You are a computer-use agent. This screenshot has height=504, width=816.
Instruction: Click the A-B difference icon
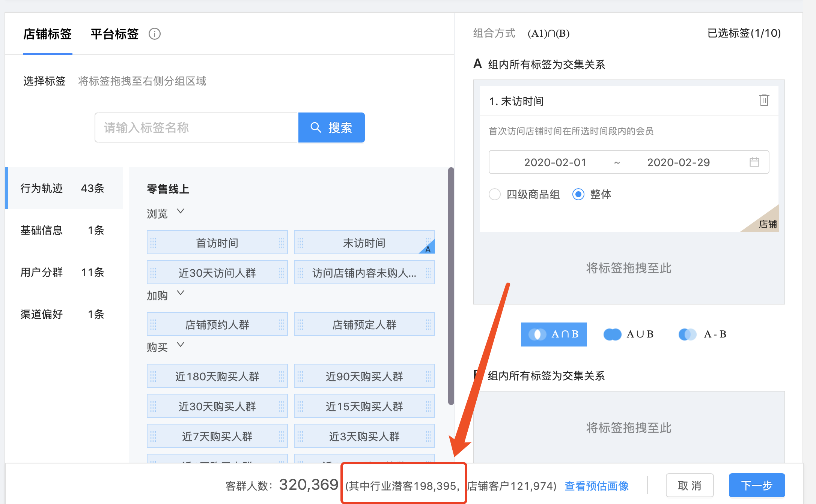tap(687, 334)
